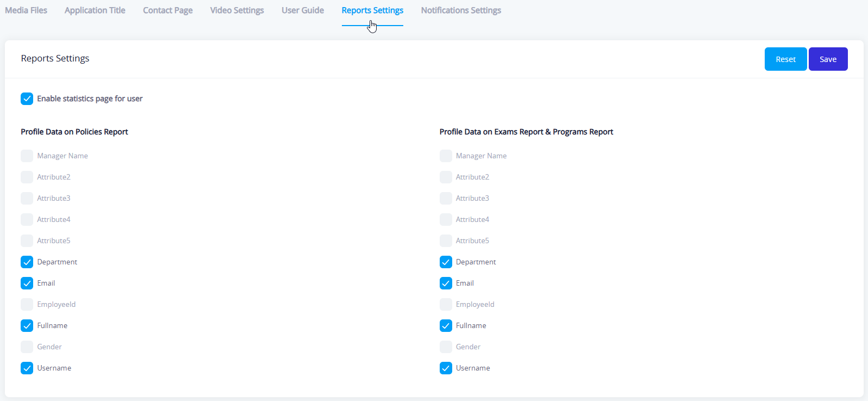Uncheck Department in Exams & Programs Report
The image size is (868, 401).
[446, 262]
